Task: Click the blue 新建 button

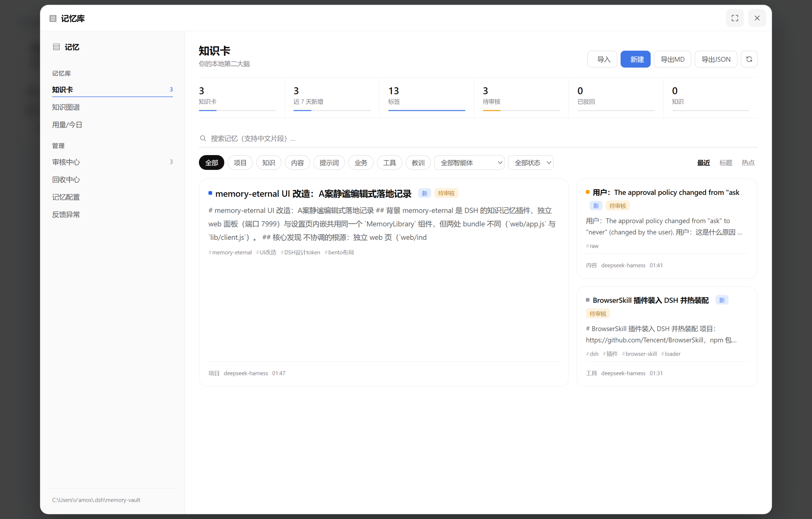Action: [635, 59]
